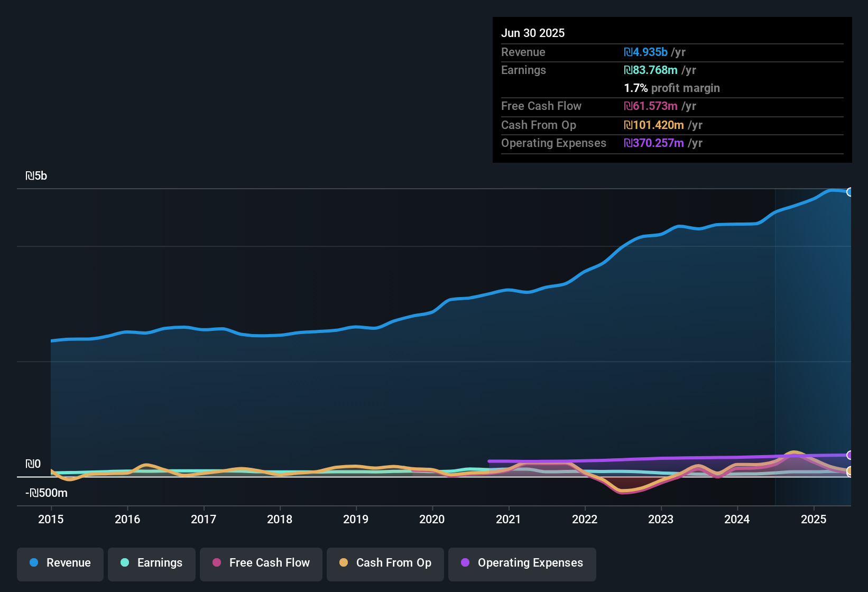Click the Operating Expenses endpoint marker
868x592 pixels.
[x=850, y=455]
